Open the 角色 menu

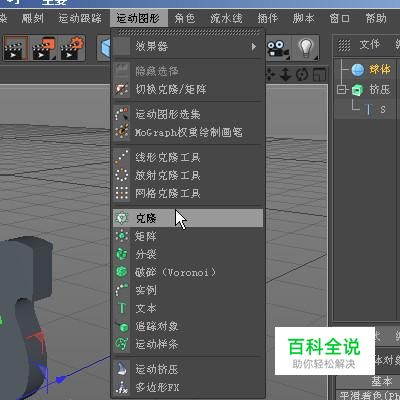[x=185, y=18]
